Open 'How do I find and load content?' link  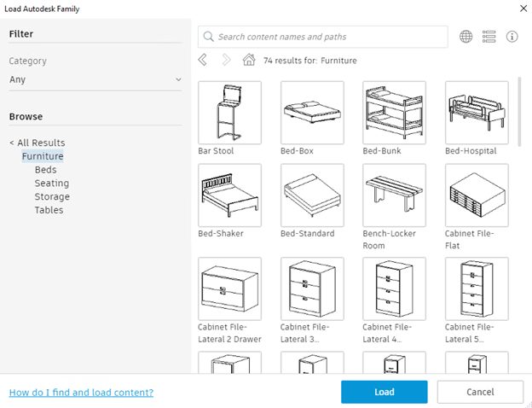coord(81,393)
